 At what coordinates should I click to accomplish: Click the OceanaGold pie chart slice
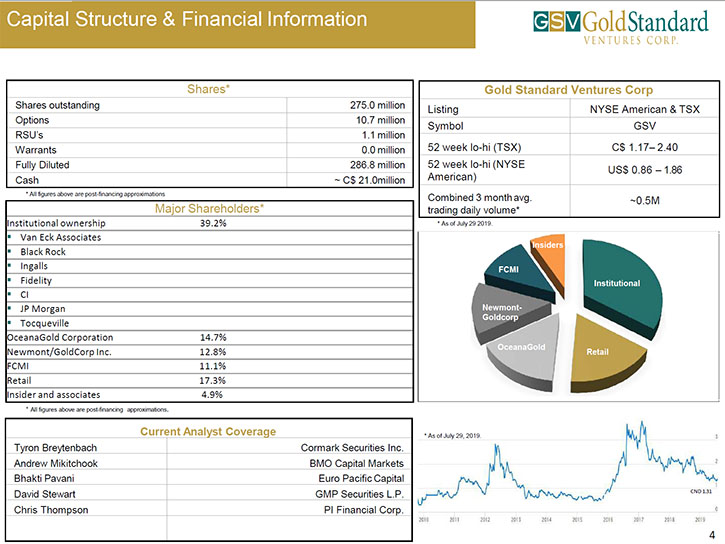[x=525, y=354]
